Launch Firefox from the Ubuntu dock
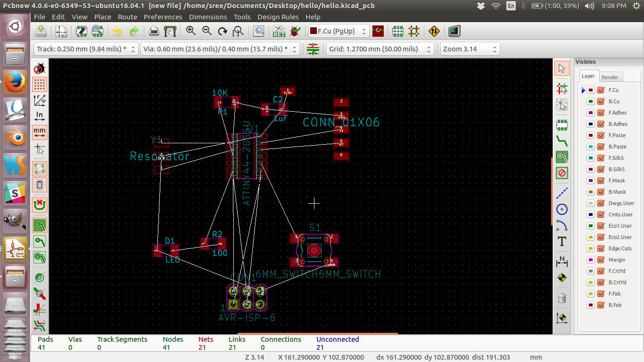The width and height of the screenshot is (644, 362). 15,82
